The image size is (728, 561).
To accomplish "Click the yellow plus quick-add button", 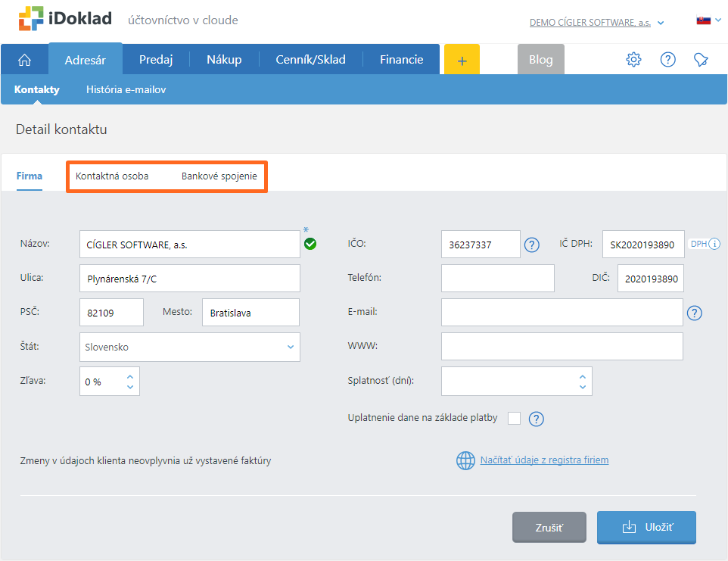I will 462,60.
